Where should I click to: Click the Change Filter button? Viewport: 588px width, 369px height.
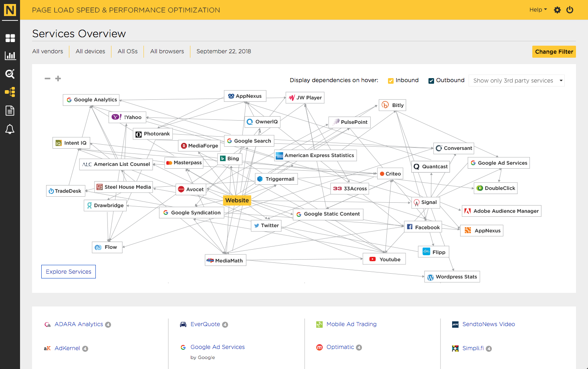coord(554,52)
